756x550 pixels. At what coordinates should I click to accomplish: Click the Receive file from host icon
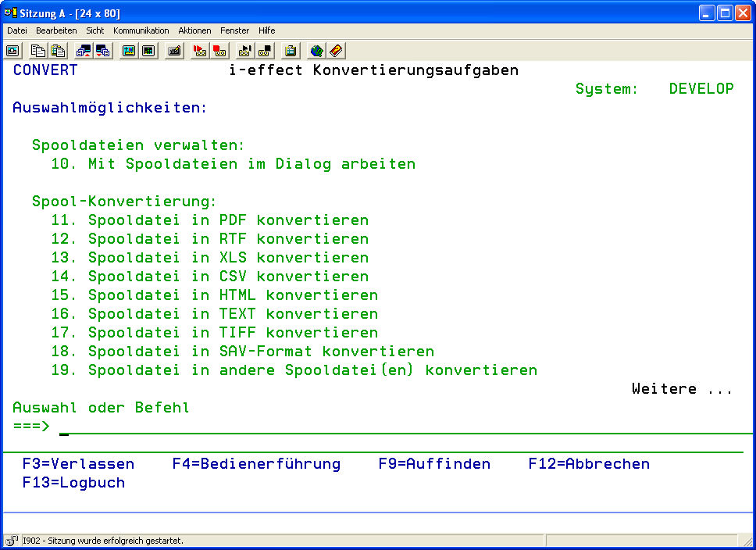coord(103,51)
